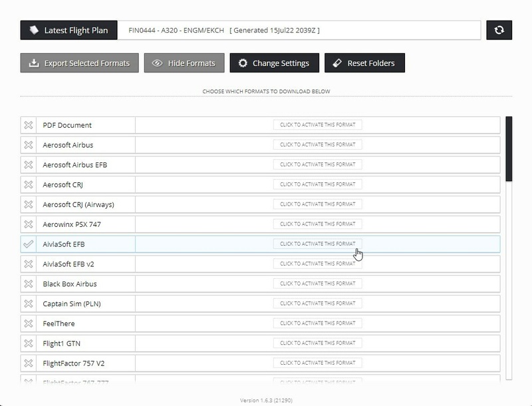The height and width of the screenshot is (406, 532).
Task: Select the Black Box Airbus row label
Action: point(70,284)
